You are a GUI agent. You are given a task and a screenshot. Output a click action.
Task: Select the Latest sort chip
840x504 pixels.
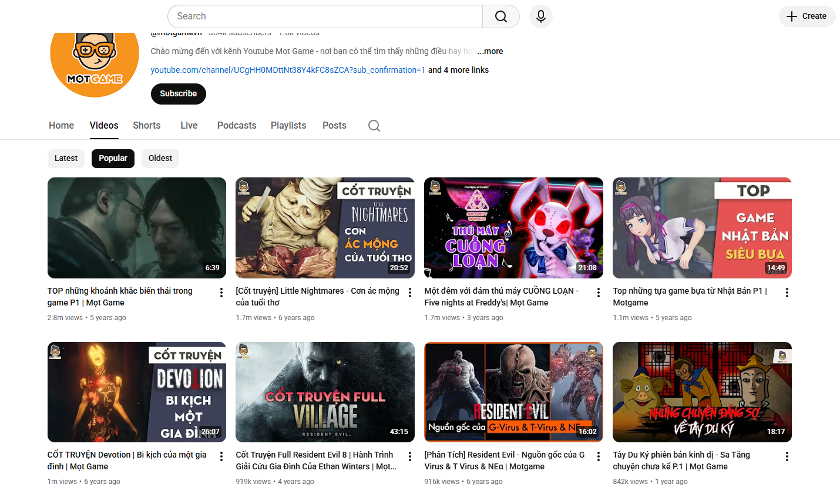pyautogui.click(x=66, y=158)
